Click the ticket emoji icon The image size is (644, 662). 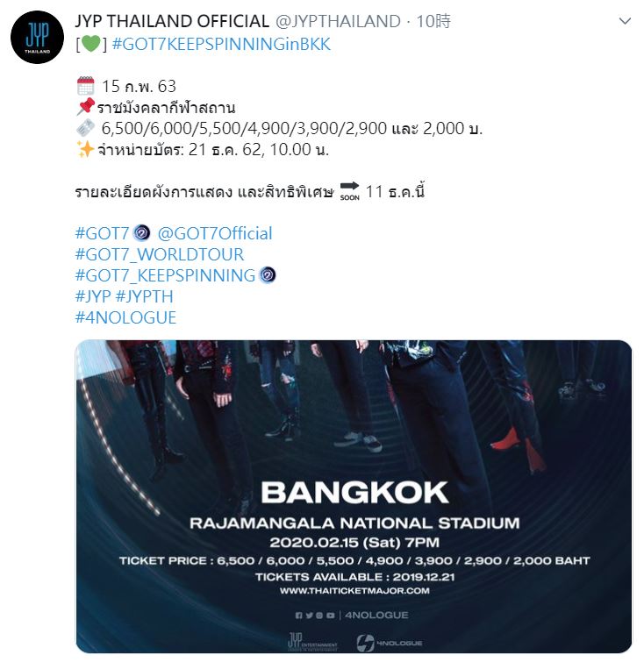pyautogui.click(x=86, y=127)
